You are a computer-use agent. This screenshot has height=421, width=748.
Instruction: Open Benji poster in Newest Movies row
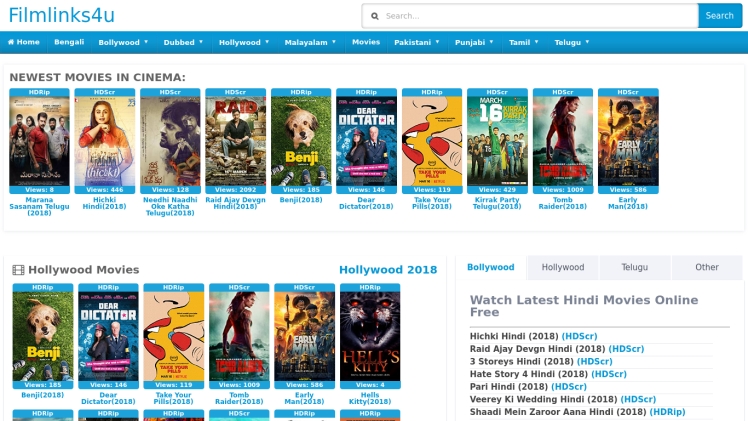tap(301, 141)
